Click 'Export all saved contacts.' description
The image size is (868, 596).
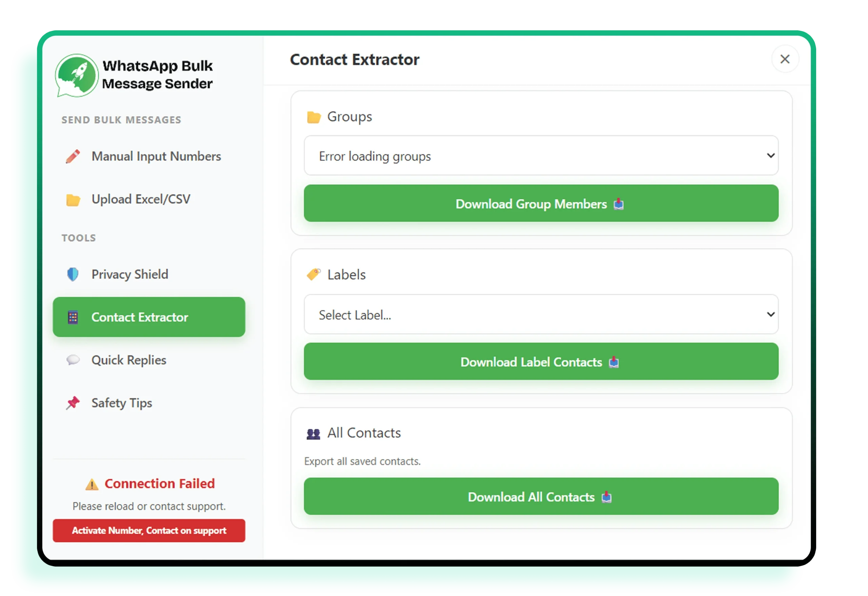tap(362, 462)
